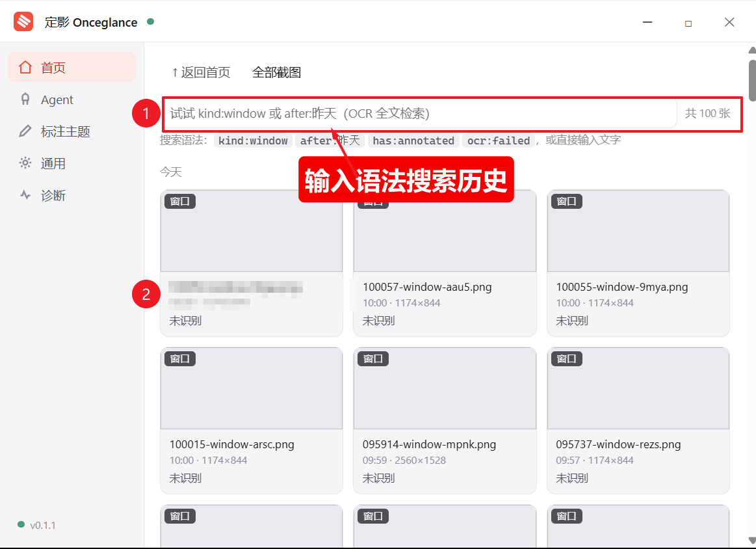Image resolution: width=756 pixels, height=549 pixels.
Task: Open thumbnail of 100015-window-arsc.png
Action: point(251,388)
